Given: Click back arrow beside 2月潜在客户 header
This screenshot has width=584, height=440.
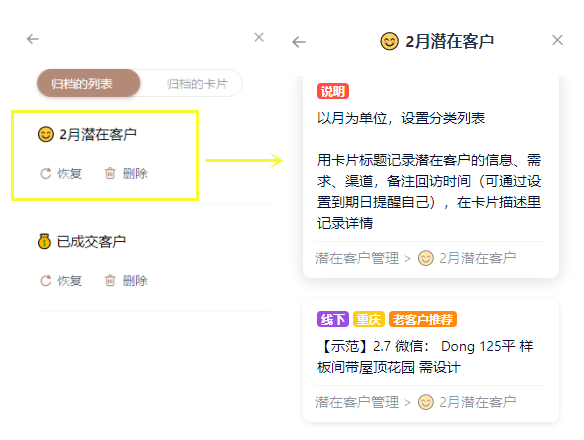Looking at the screenshot, I should (299, 42).
